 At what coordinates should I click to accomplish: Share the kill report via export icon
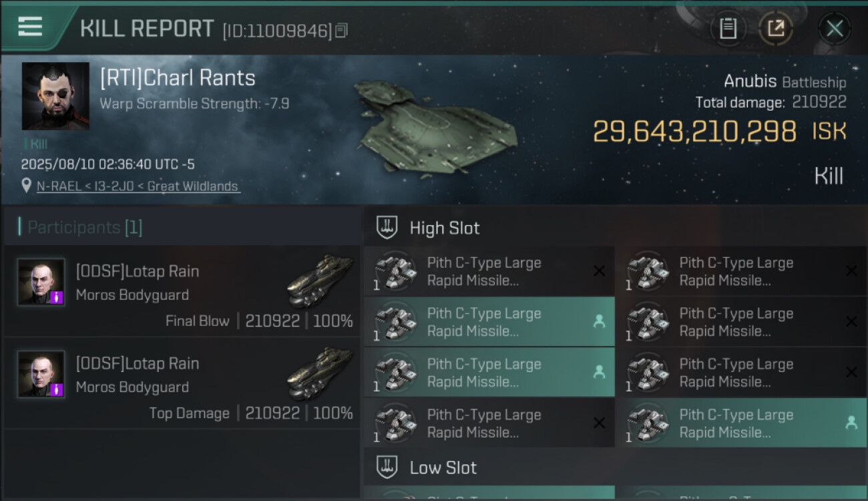click(x=776, y=29)
